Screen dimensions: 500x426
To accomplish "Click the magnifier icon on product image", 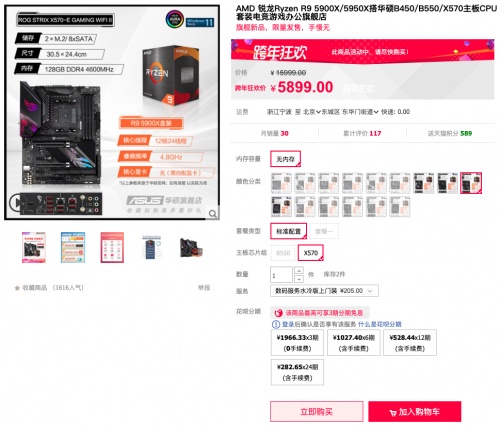I will point(212,214).
